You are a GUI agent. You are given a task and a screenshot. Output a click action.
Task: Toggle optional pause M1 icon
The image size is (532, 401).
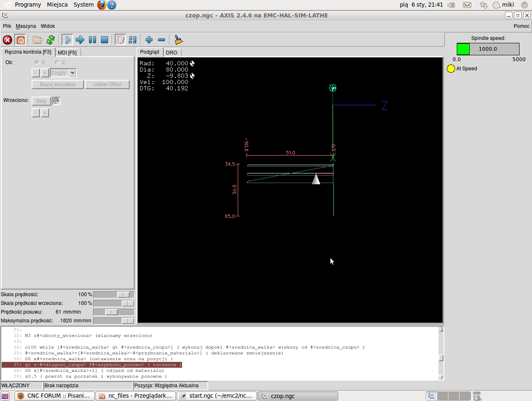(133, 40)
